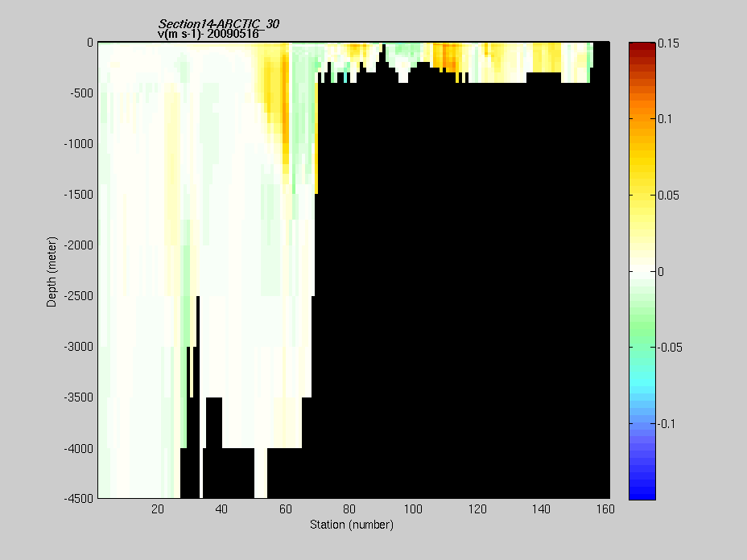The image size is (747, 560).
Task: Click the colorbar tick label '-0.05'
Action: [x=671, y=348]
